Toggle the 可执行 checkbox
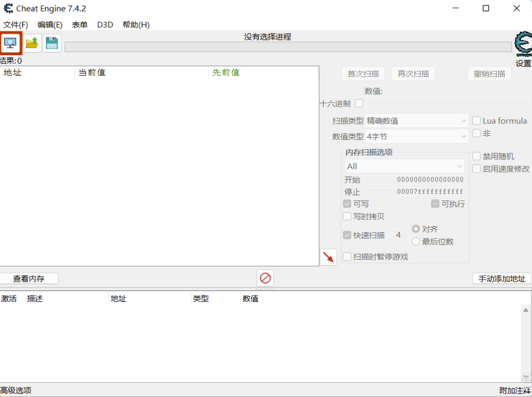Image resolution: width=532 pixels, height=397 pixels. 435,204
